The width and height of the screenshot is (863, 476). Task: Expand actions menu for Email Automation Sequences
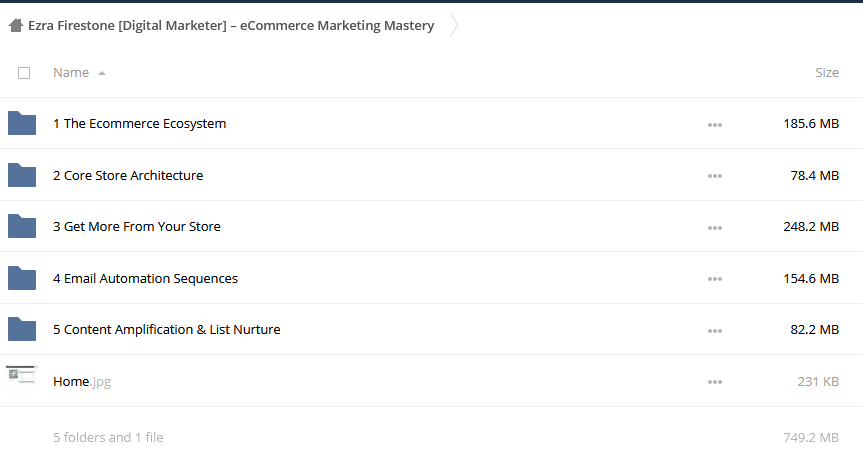[x=715, y=279]
